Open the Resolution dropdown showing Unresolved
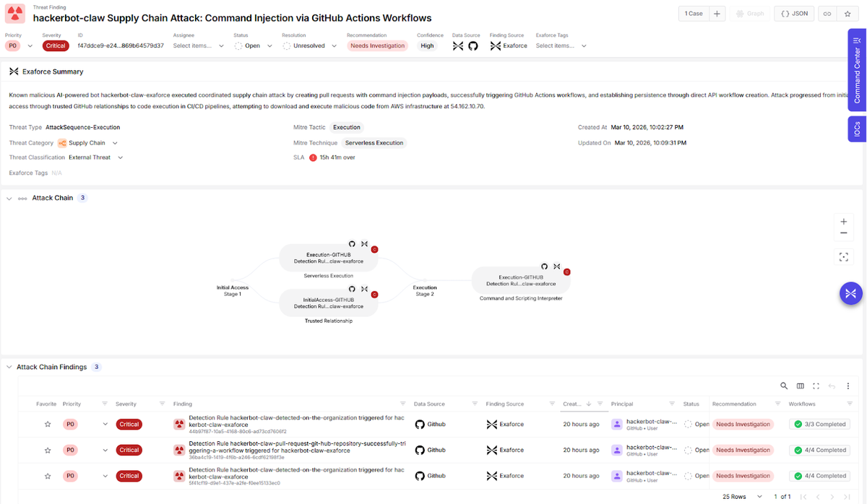 (x=309, y=45)
